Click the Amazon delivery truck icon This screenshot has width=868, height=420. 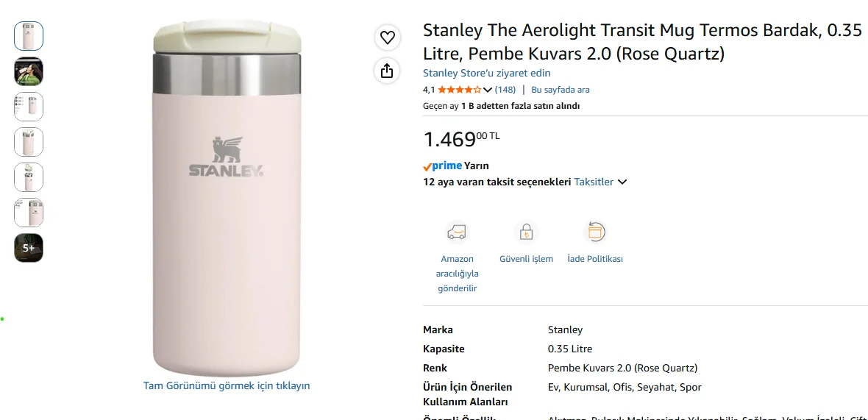pyautogui.click(x=457, y=232)
